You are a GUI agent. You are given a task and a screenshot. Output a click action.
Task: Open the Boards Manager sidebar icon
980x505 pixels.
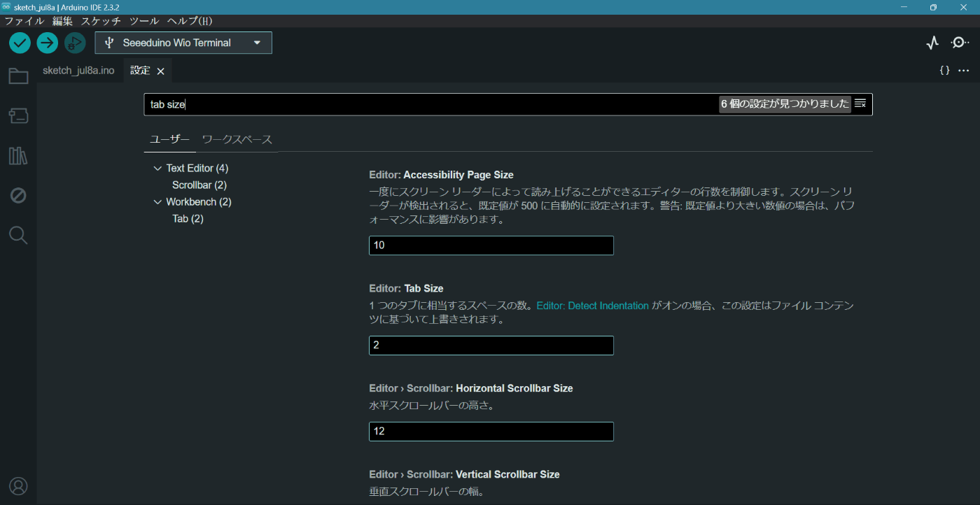click(x=18, y=115)
